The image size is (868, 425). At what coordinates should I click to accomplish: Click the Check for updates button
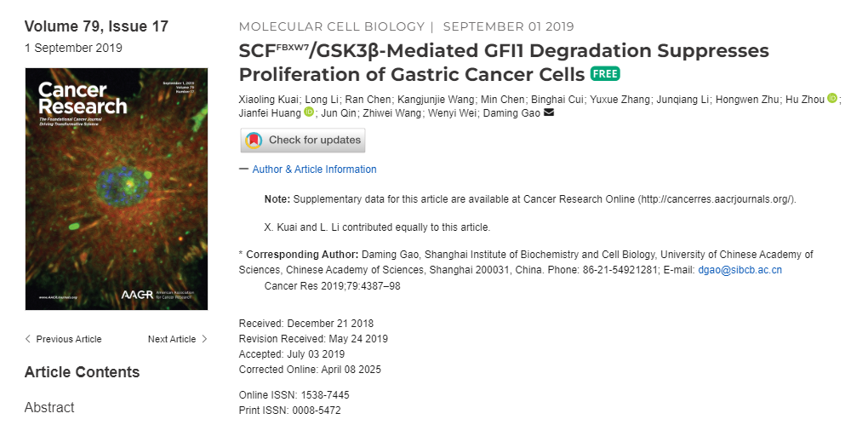(x=303, y=141)
